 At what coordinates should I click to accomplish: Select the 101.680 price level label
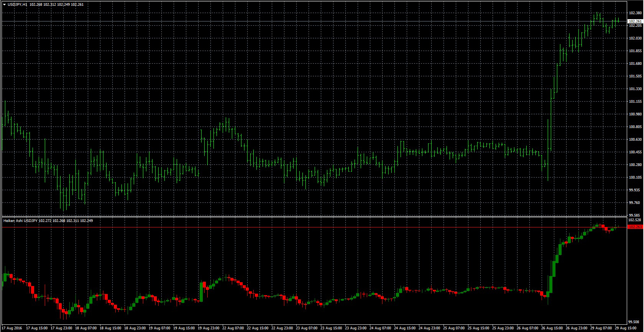tap(635, 64)
